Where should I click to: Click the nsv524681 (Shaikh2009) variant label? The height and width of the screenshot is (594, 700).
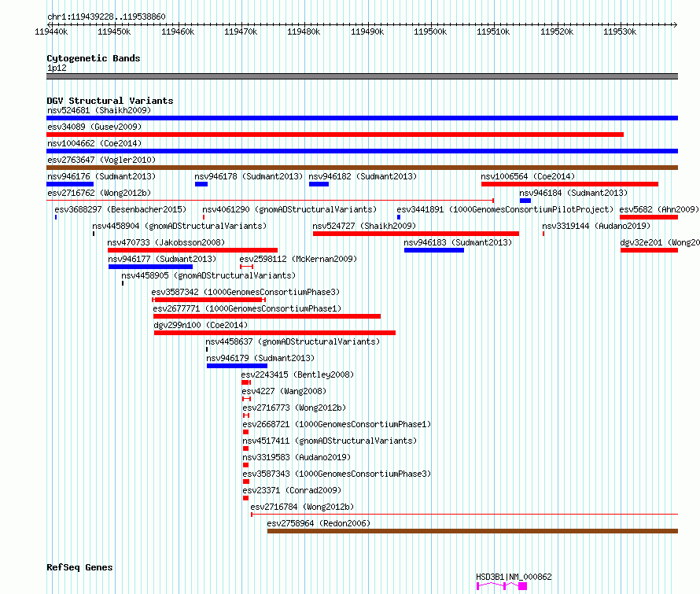click(99, 110)
